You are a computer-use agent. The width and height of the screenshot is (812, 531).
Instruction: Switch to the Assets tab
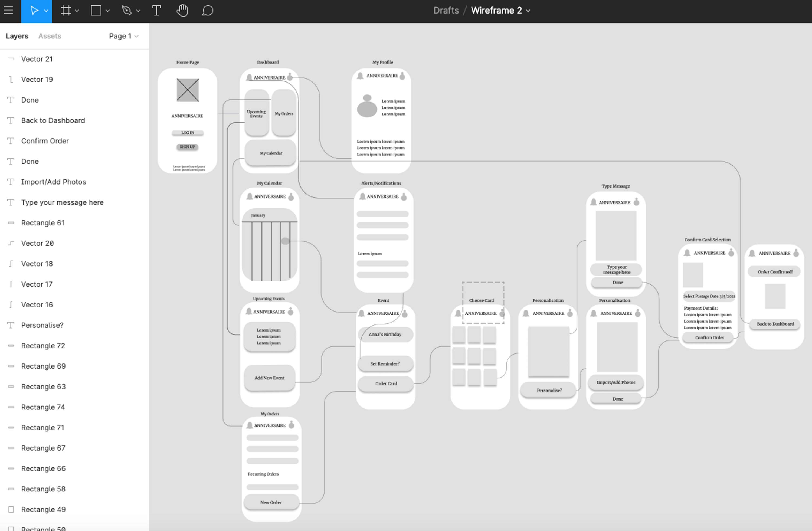[x=50, y=36]
